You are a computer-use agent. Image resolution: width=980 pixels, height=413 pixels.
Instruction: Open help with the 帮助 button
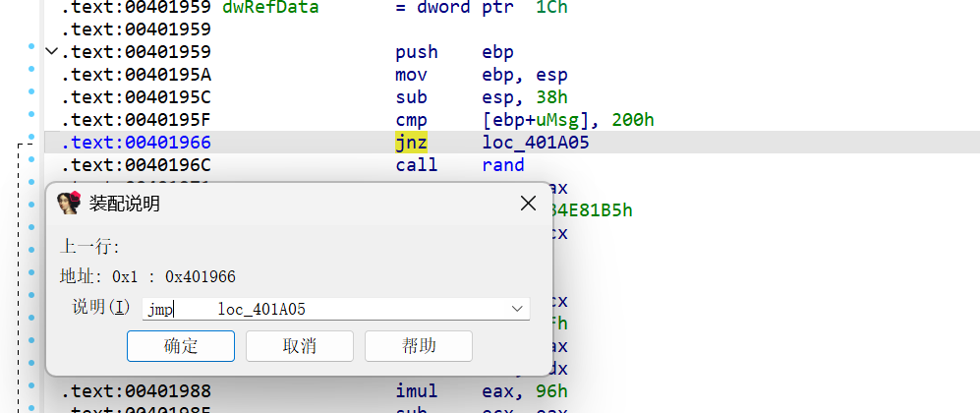418,346
